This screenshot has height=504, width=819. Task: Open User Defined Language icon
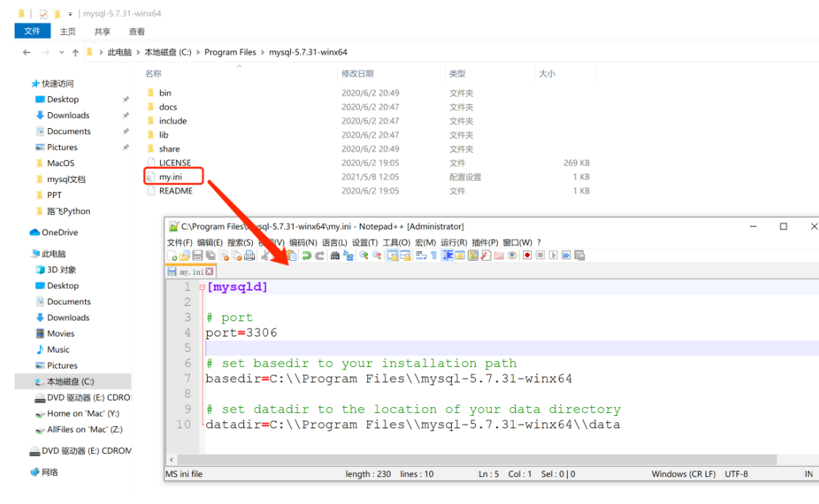[461, 256]
